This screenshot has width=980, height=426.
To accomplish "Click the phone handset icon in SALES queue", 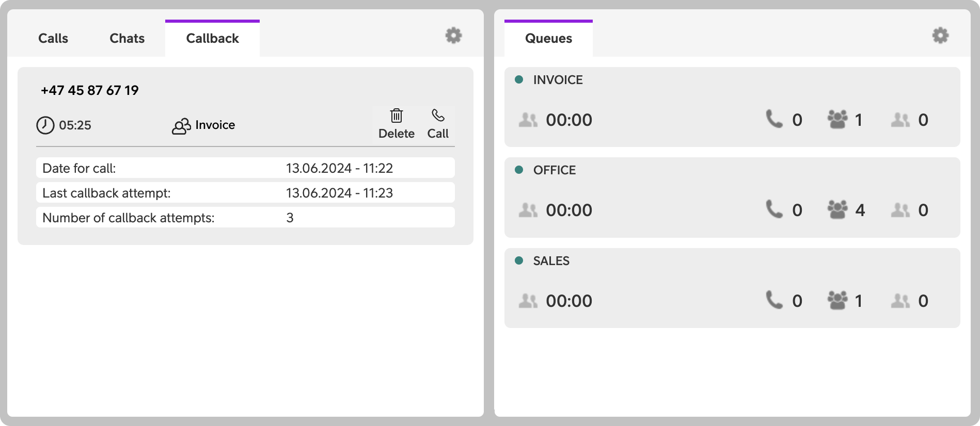I will point(774,300).
